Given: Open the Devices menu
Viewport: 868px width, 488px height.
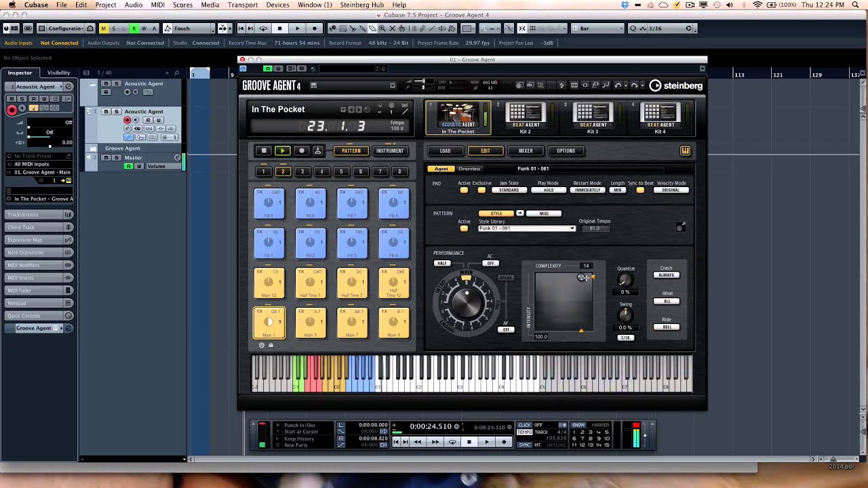Looking at the screenshot, I should click(277, 5).
